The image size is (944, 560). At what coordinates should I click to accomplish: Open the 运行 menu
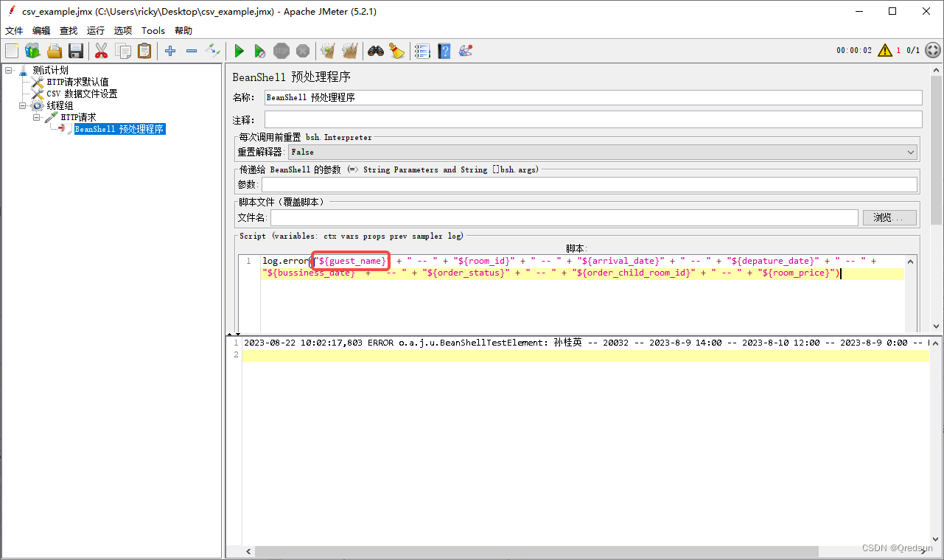click(x=96, y=30)
